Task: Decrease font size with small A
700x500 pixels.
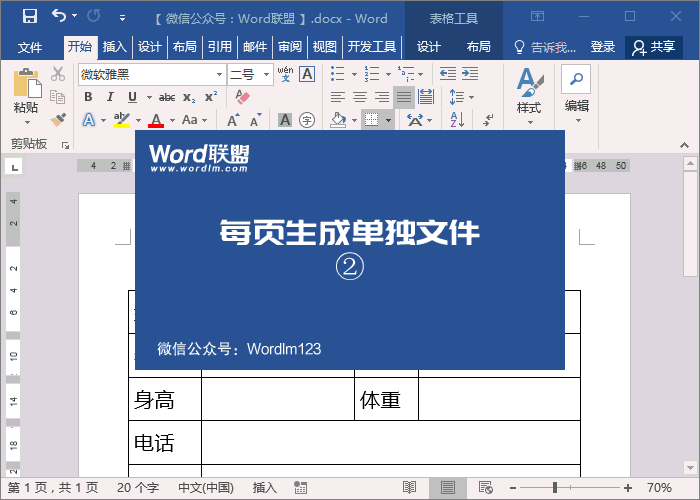Action: 255,120
